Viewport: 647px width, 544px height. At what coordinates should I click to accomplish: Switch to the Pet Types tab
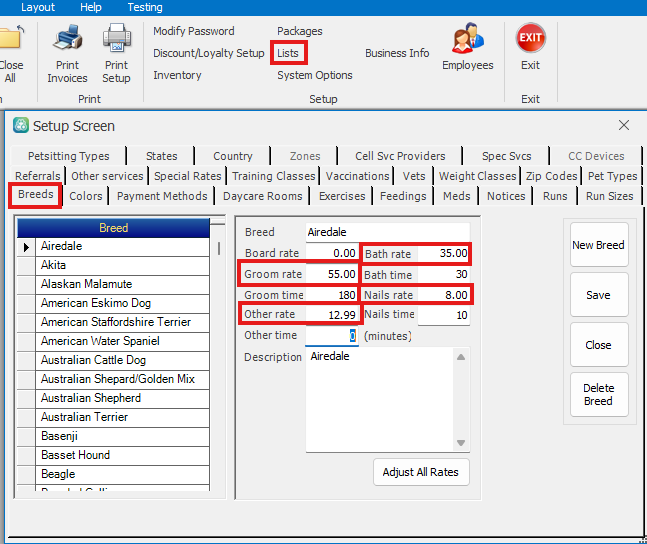pos(612,176)
